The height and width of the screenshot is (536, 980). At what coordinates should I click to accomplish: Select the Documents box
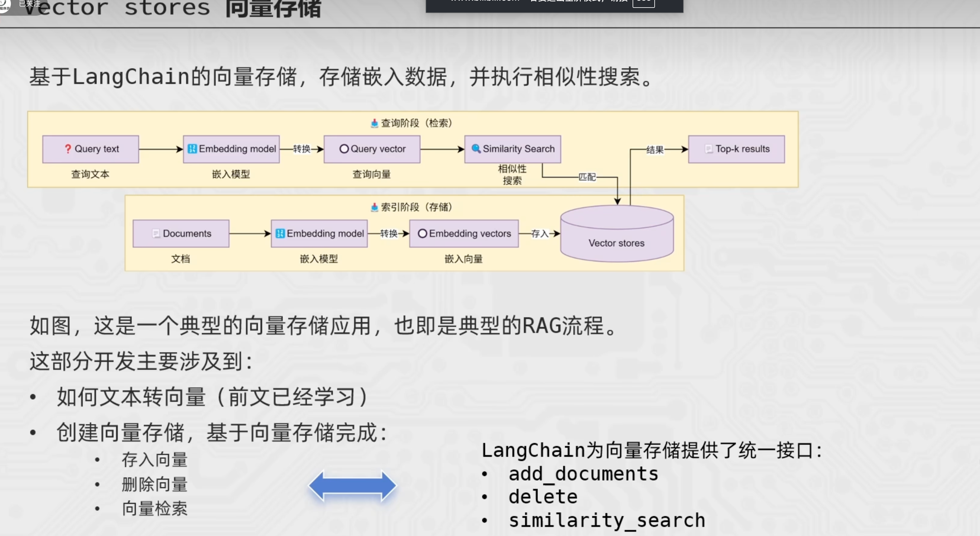(181, 234)
